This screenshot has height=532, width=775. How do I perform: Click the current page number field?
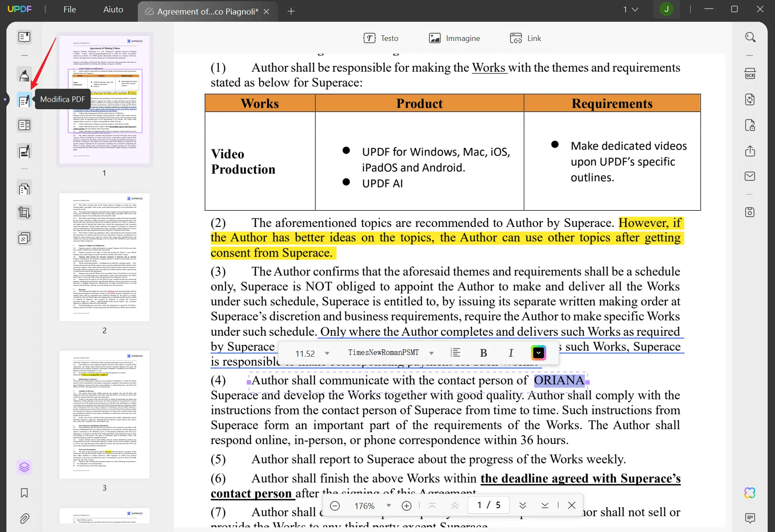[x=488, y=505]
